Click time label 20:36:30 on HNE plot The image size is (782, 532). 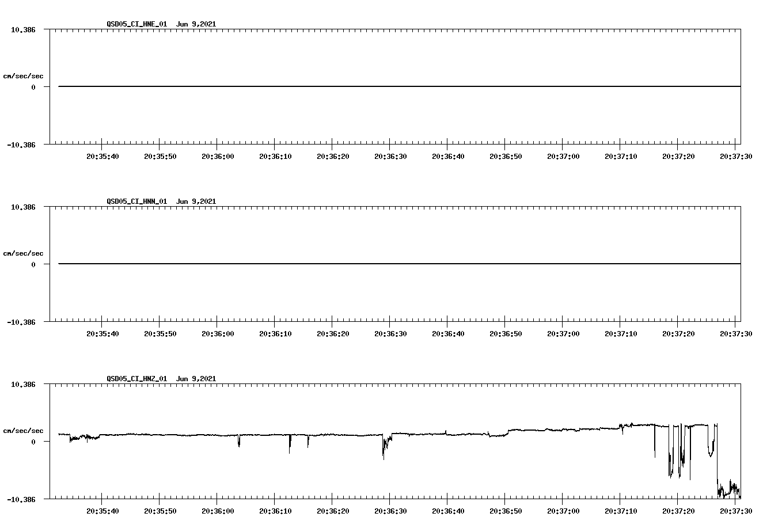tap(390, 156)
